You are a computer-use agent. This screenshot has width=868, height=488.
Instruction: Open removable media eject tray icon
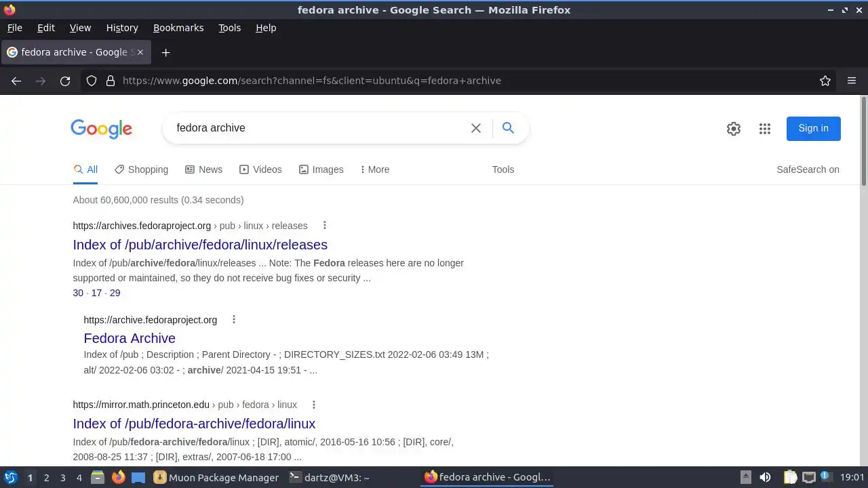745,477
